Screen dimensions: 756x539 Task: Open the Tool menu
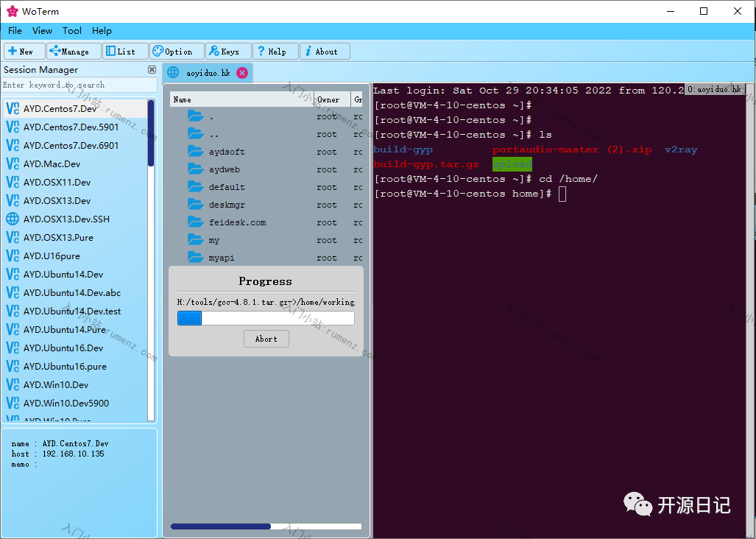click(x=72, y=31)
